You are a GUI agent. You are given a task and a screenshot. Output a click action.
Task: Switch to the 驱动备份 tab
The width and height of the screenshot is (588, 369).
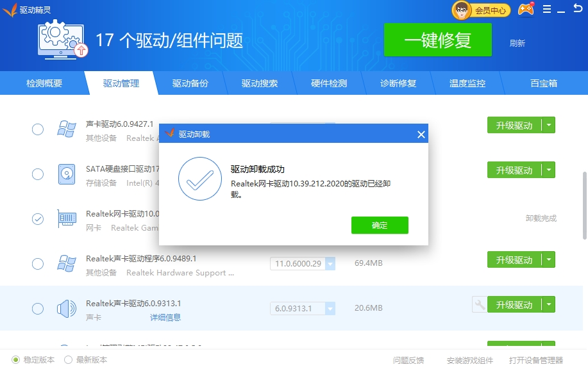(x=190, y=83)
